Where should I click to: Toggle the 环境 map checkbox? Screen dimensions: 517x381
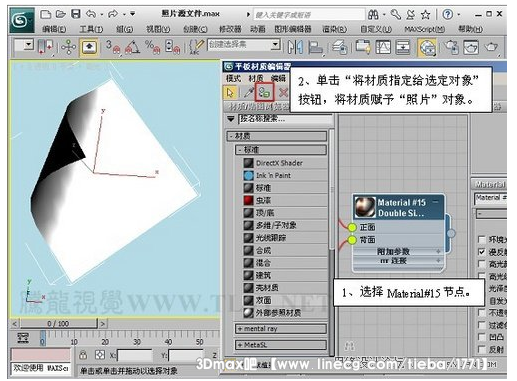[481, 239]
